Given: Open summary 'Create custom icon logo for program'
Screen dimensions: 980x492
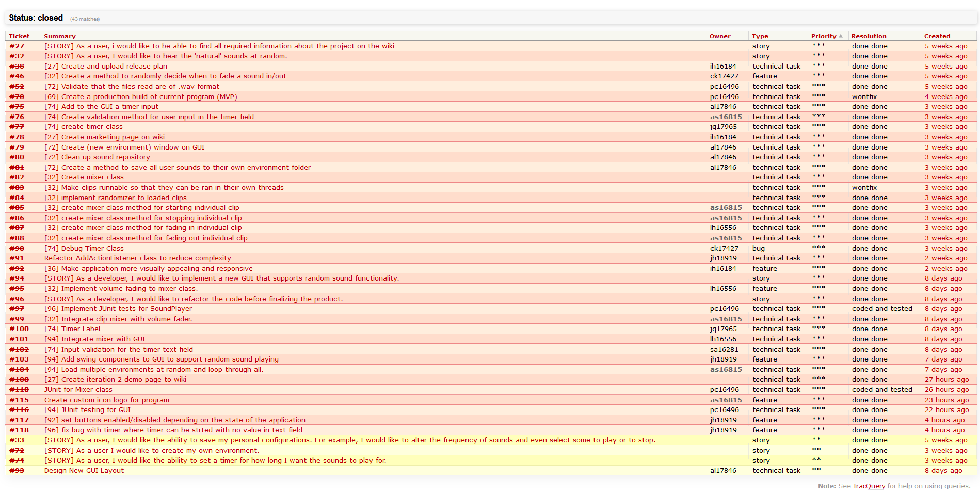Looking at the screenshot, I should click(x=107, y=400).
